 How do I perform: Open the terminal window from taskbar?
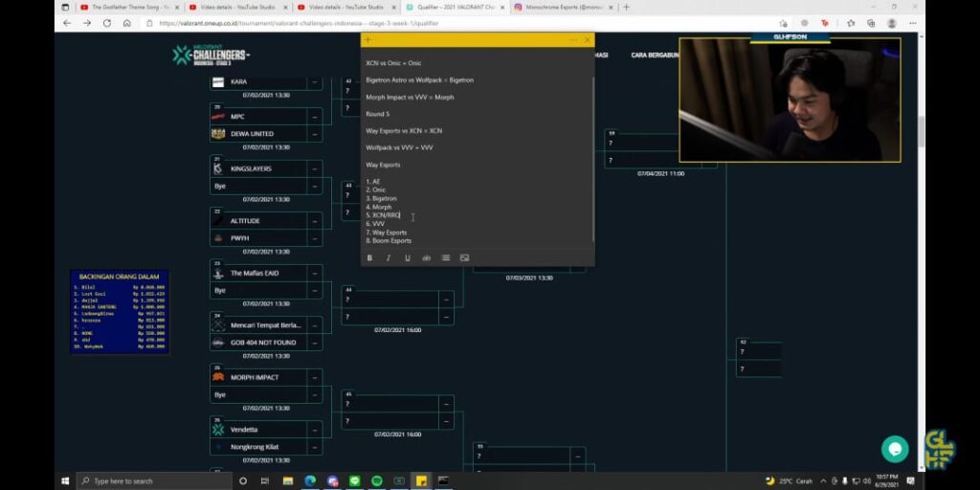[443, 481]
